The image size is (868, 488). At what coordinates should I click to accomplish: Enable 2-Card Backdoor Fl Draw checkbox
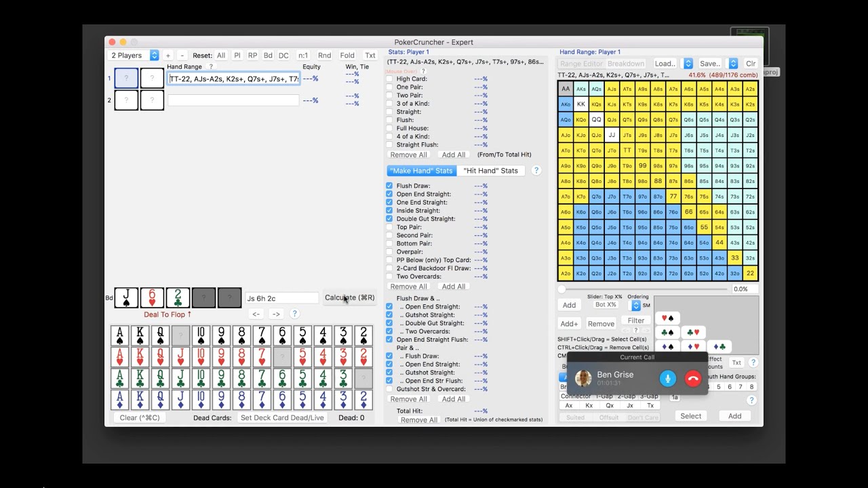[x=389, y=268]
